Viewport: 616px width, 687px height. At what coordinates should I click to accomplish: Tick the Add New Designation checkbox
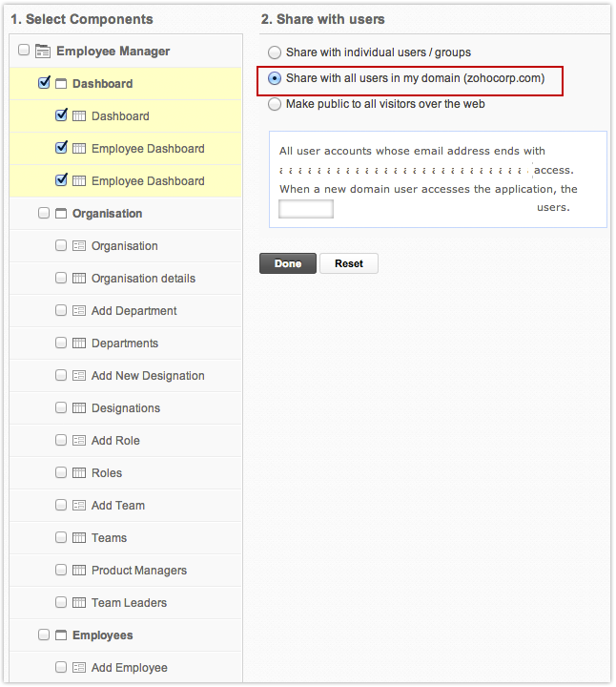[61, 375]
